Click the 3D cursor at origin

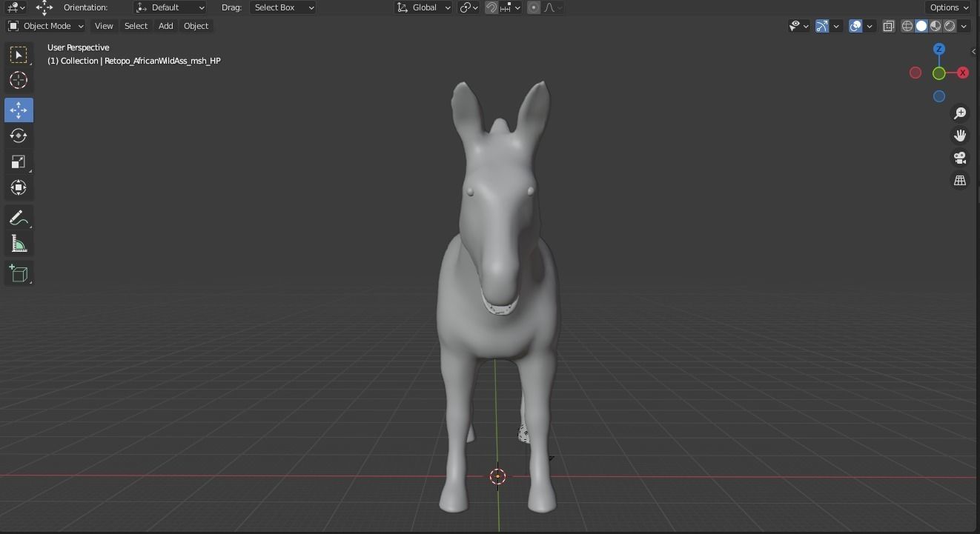point(498,476)
